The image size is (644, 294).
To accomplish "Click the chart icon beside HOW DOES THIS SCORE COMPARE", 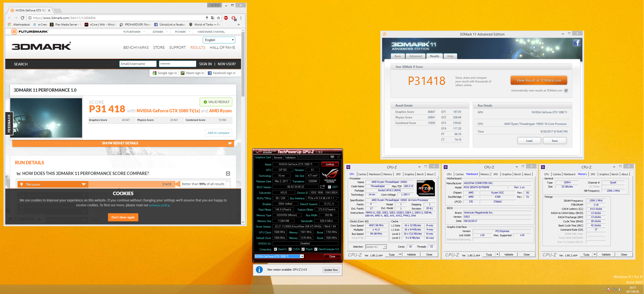I will [x=19, y=174].
